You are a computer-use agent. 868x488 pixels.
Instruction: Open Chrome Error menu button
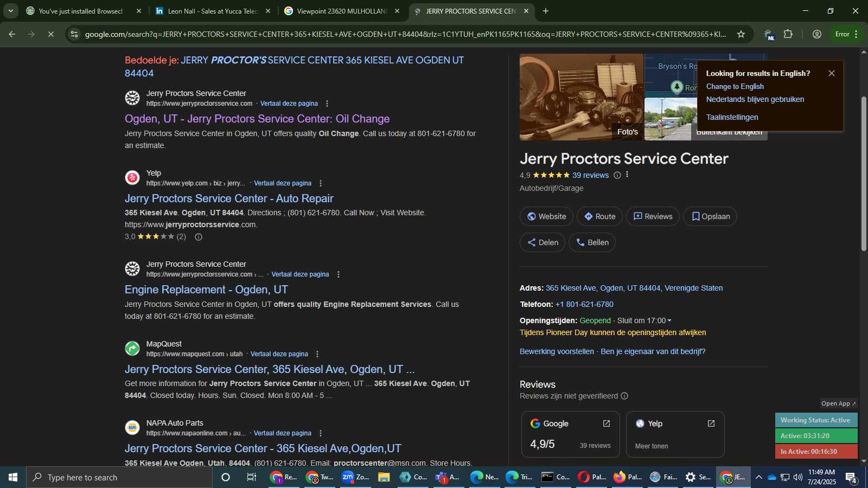[x=847, y=34]
